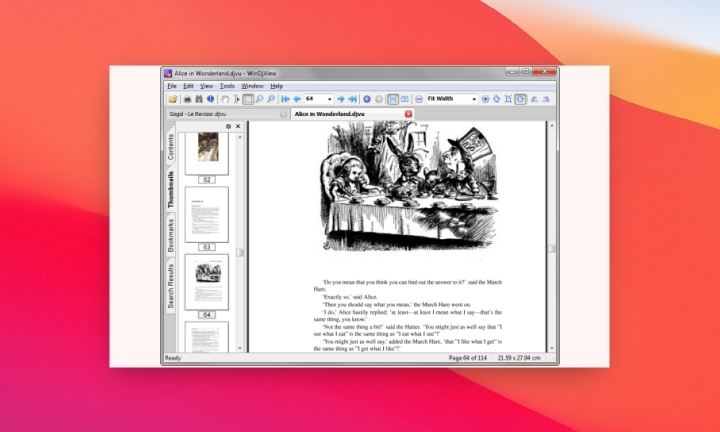
Task: Click the zoom in plus icon
Action: (x=485, y=99)
